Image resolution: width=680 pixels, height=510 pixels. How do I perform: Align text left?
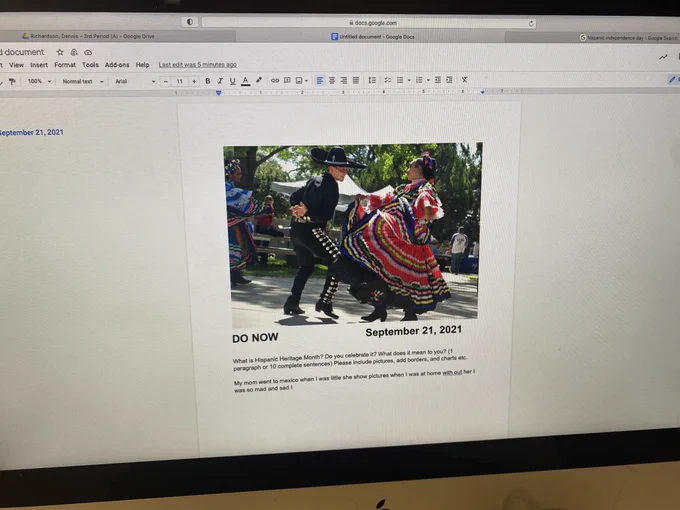pyautogui.click(x=320, y=80)
